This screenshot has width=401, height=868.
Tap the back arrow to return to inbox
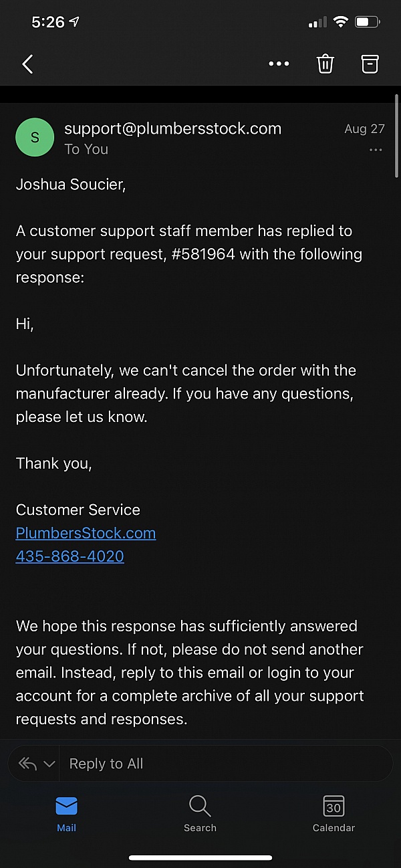pyautogui.click(x=27, y=64)
